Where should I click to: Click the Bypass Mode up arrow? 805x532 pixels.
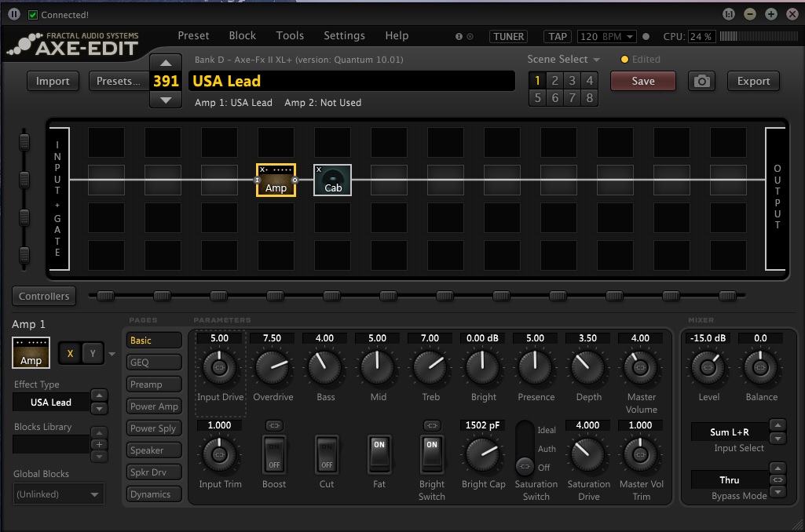coord(778,468)
